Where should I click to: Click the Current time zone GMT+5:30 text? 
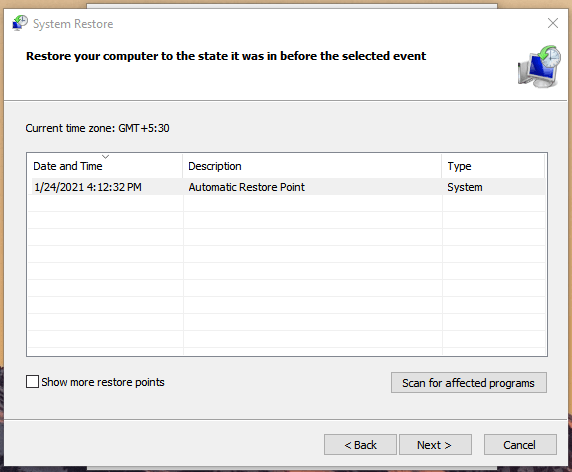tap(97, 128)
